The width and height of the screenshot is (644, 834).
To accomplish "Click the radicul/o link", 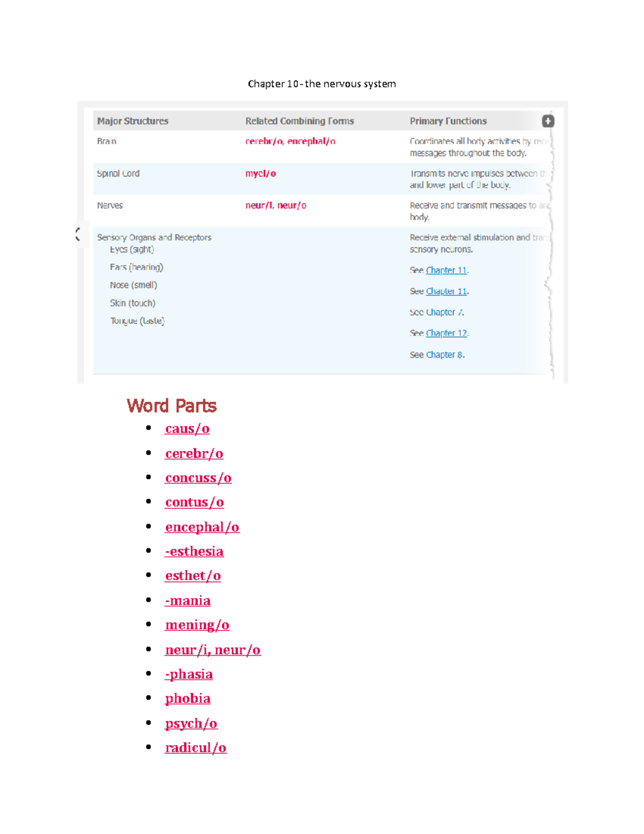I will (x=195, y=748).
